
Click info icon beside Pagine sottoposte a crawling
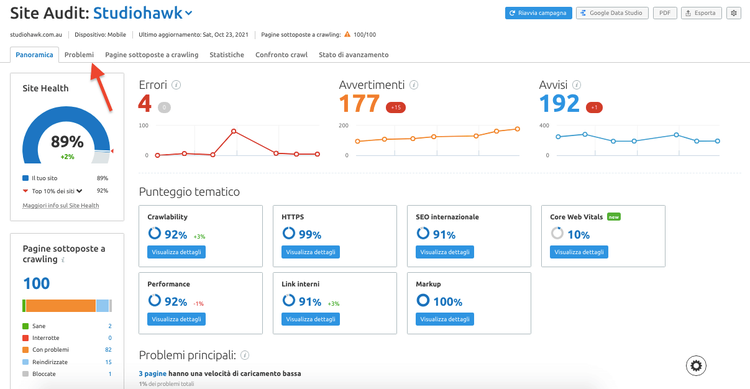click(63, 260)
